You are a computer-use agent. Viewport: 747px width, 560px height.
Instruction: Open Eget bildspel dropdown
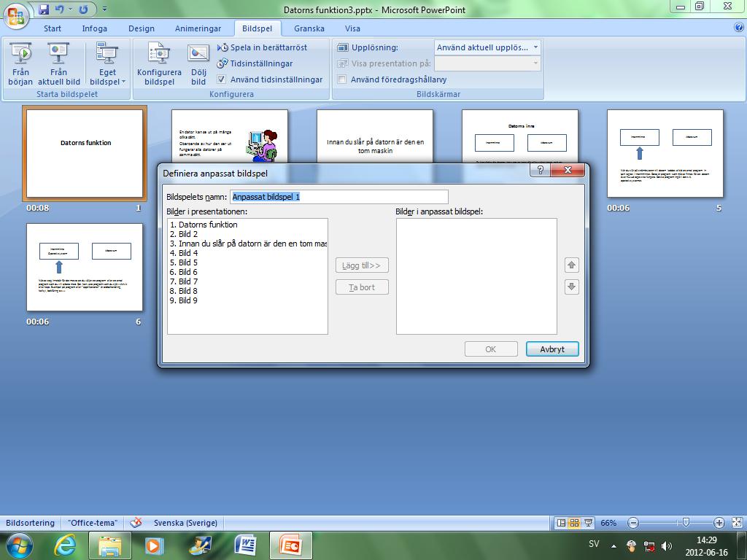pyautogui.click(x=107, y=64)
